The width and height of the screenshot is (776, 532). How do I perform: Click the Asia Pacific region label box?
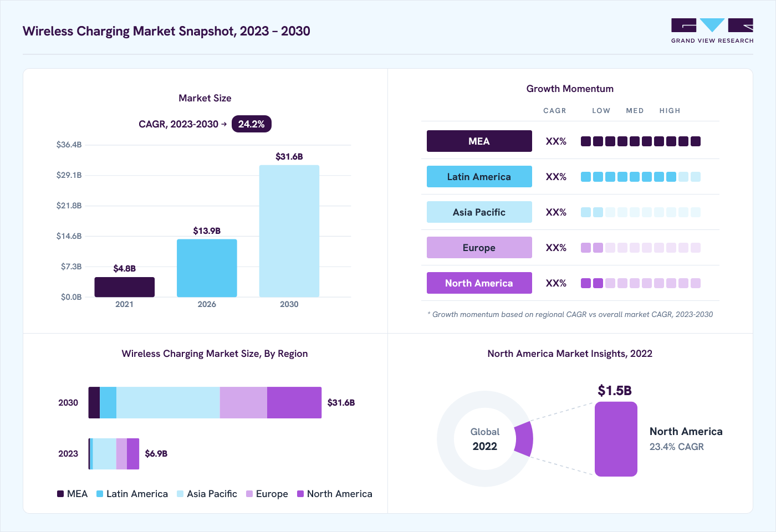click(479, 212)
